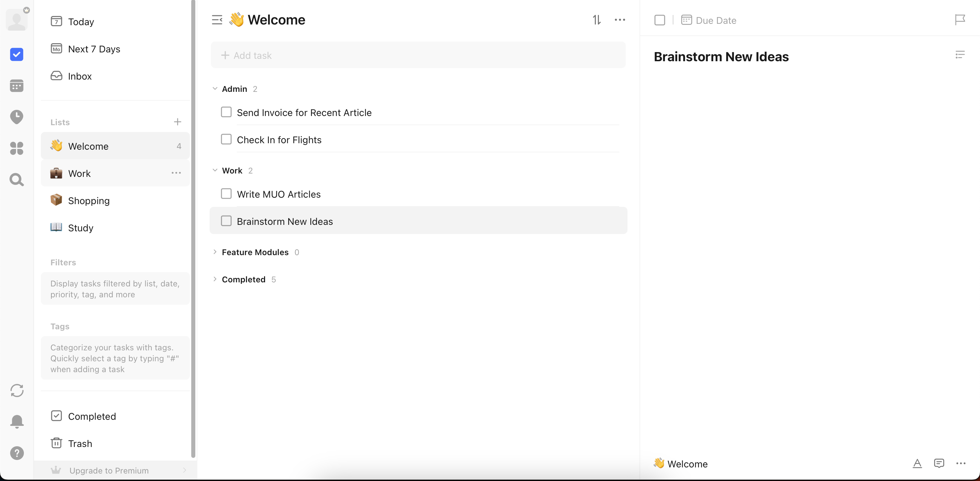Set the Due Date for the task
Screen dimensions: 980x481
click(709, 20)
